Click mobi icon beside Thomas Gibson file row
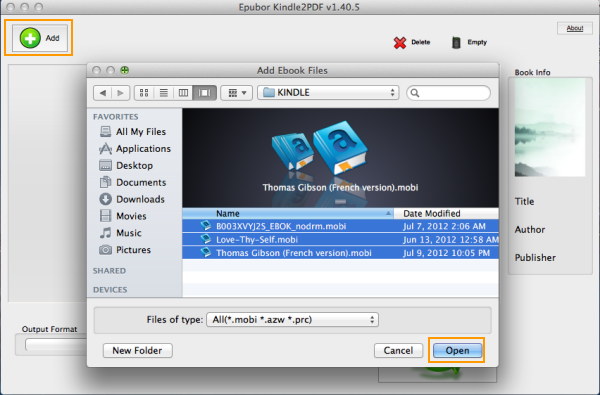 click(205, 252)
